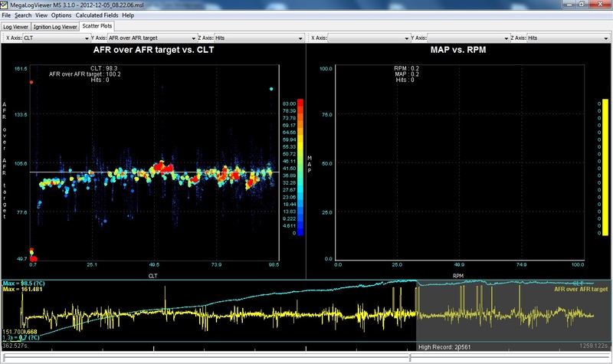
Task: Open the Help menu
Action: pyautogui.click(x=127, y=15)
